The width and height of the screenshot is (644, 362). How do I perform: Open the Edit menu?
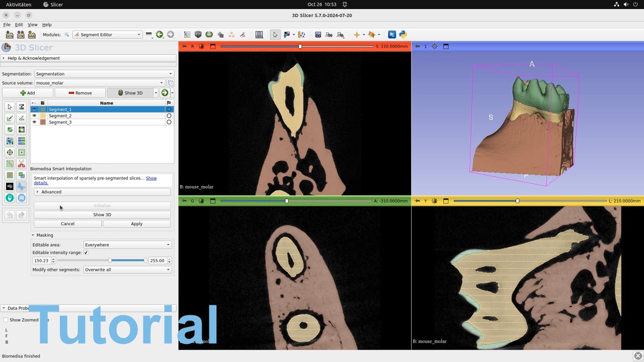pos(19,25)
